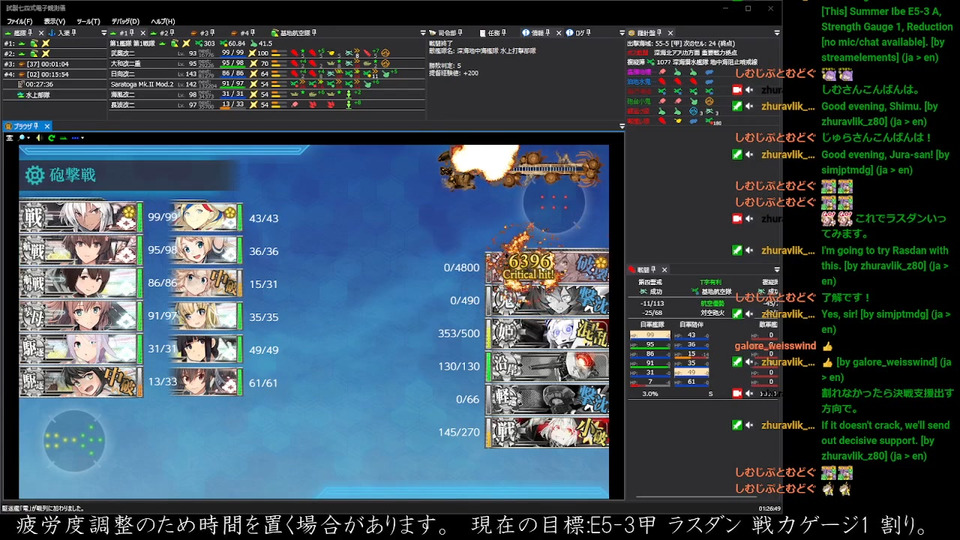
Task: Select the Saratoga Mk.II Mod.2 ship row
Action: [266, 84]
